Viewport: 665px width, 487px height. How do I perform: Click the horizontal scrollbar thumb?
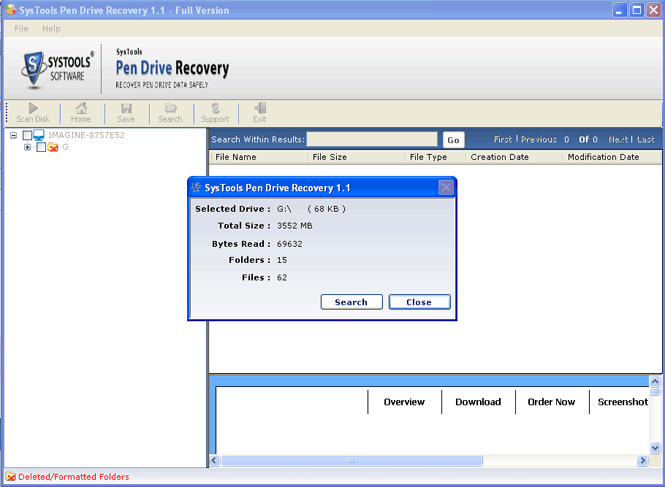(352, 460)
